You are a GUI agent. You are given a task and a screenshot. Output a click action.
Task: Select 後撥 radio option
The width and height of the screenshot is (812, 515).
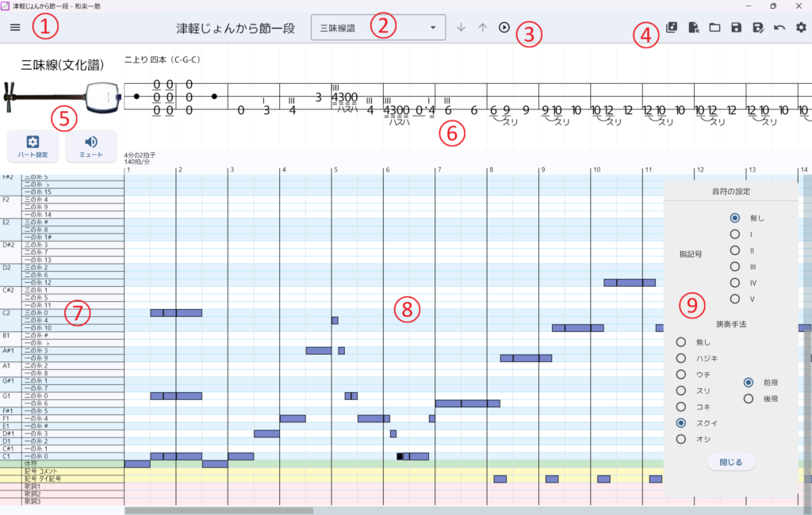pyautogui.click(x=749, y=399)
